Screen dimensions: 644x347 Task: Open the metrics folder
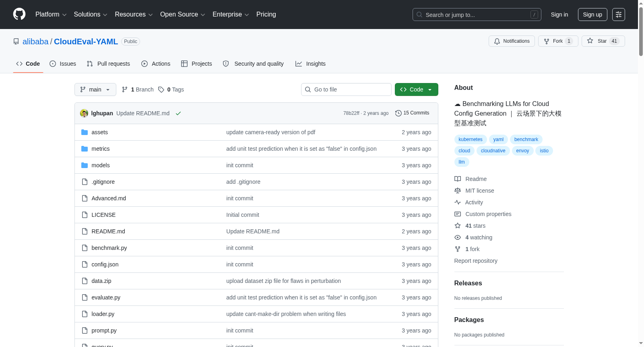[x=101, y=149]
